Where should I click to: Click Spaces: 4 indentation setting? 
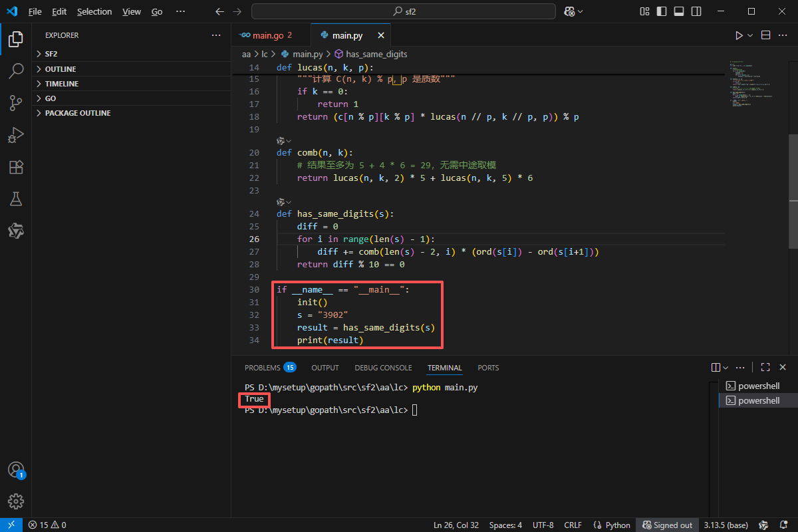[505, 525]
